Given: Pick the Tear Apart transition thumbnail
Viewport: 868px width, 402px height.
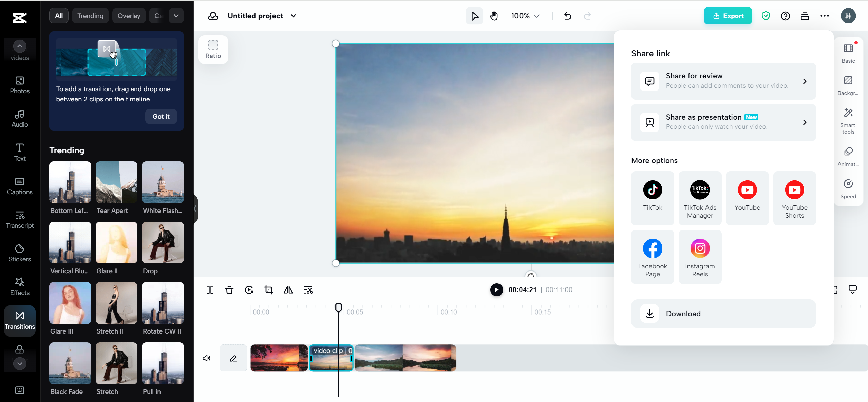Looking at the screenshot, I should click(x=116, y=182).
